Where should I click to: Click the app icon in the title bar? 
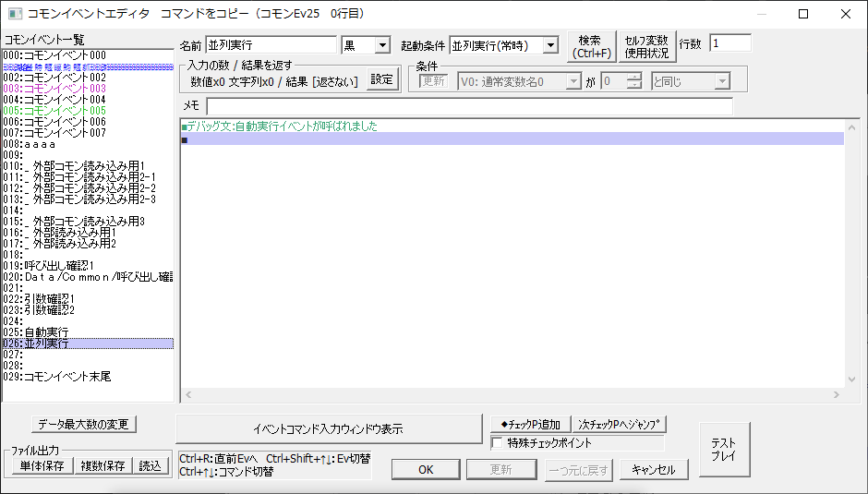tap(15, 13)
